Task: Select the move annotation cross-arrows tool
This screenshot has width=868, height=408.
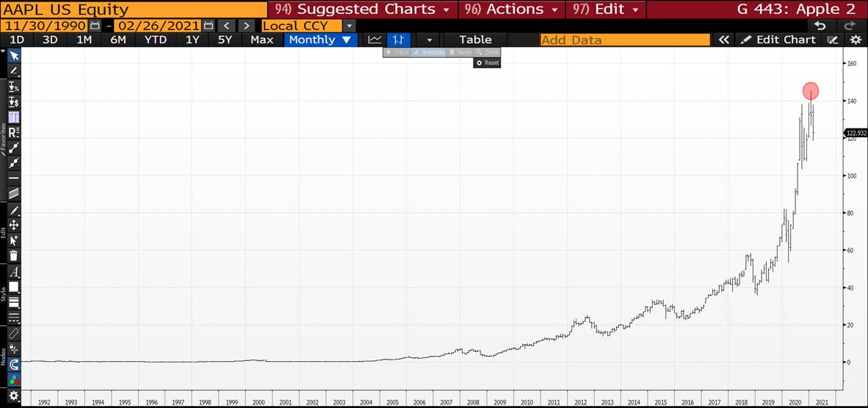Action: coord(14,225)
